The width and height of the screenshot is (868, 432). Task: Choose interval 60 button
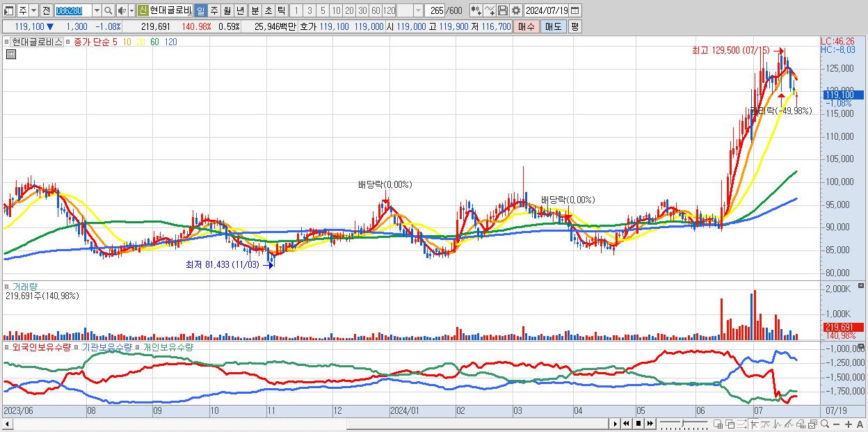click(376, 11)
